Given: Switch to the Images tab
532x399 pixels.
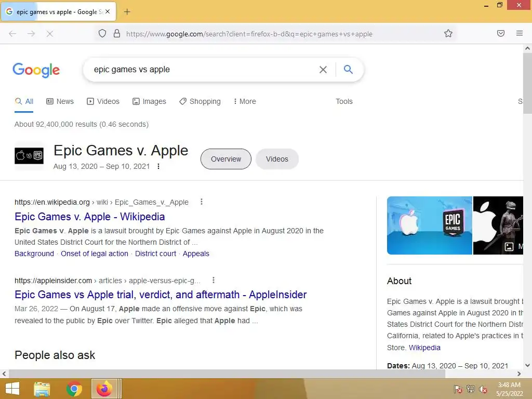Looking at the screenshot, I should 149,101.
